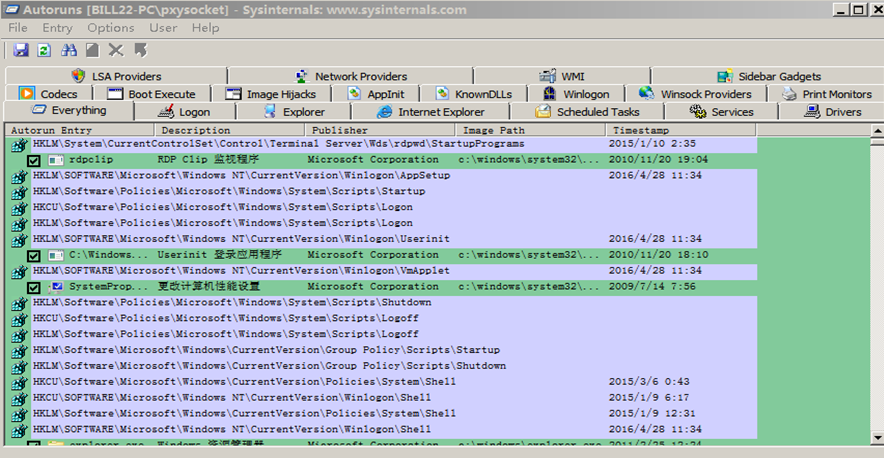Screen dimensions: 884x458
Task: Click the Refresh toolbar icon
Action: (44, 50)
